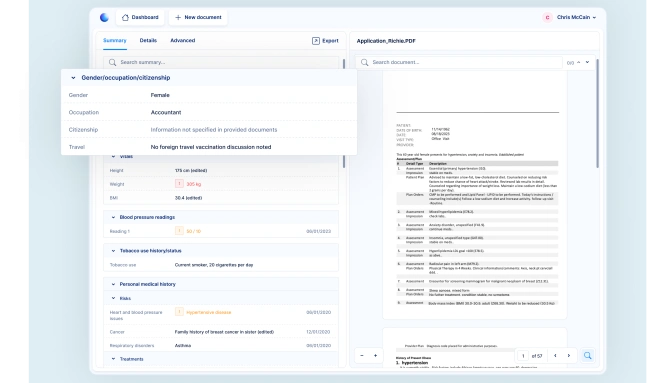Go to next search match arrow
Image resolution: width=652 pixels, height=383 pixels.
click(x=588, y=62)
